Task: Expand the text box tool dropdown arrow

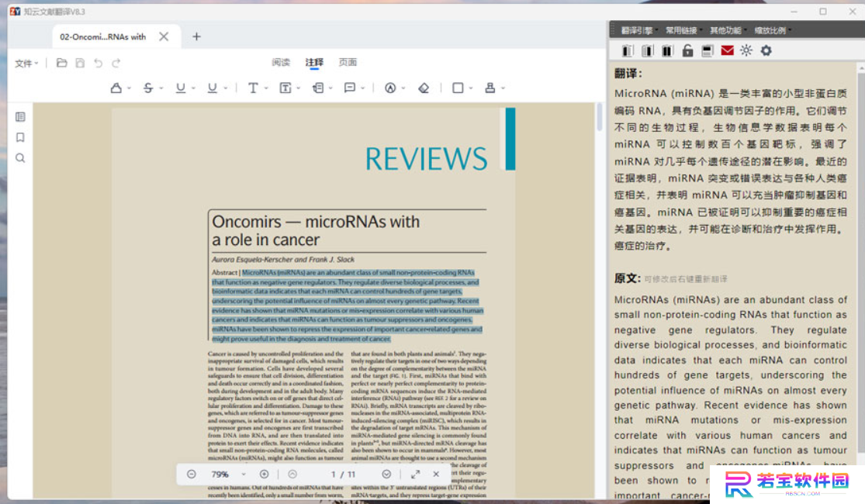Action: (299, 88)
